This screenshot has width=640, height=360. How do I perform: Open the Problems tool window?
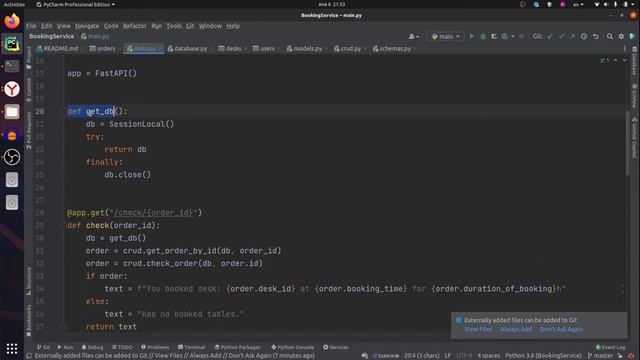click(155, 347)
